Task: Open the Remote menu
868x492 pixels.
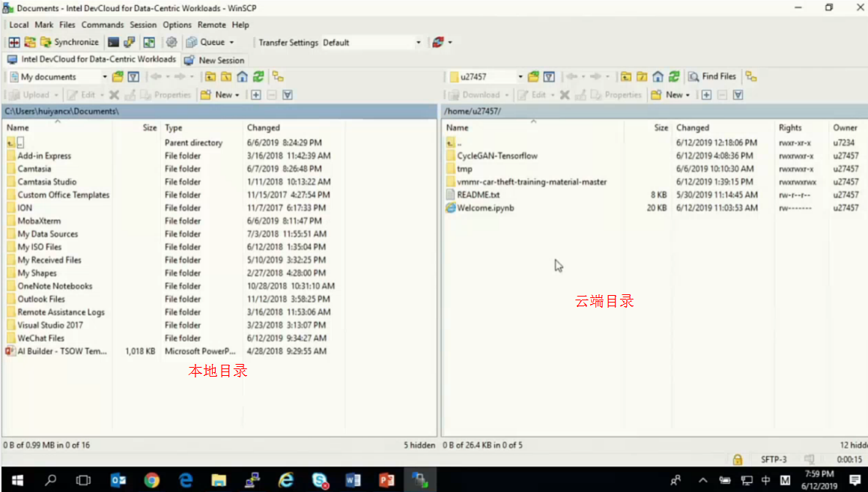Action: tap(211, 25)
